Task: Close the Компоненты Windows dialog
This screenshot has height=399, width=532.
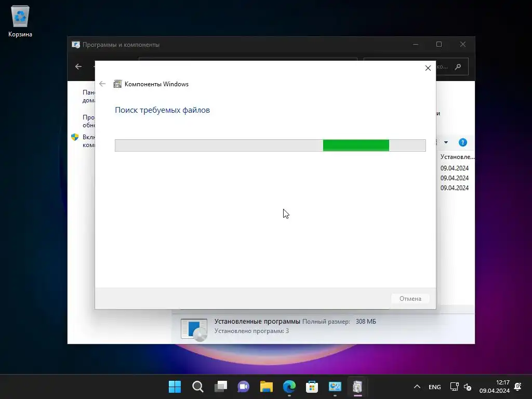Action: [428, 68]
